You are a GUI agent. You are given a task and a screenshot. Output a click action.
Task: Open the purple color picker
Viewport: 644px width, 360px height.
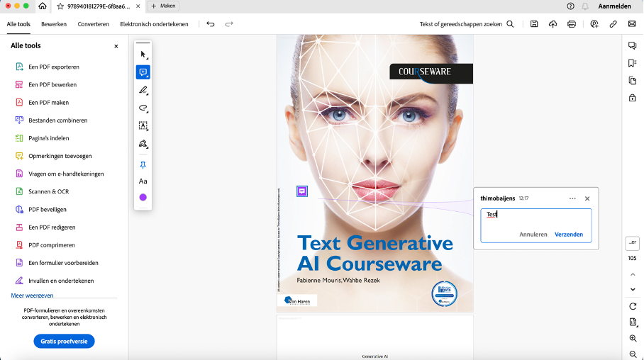tap(143, 198)
